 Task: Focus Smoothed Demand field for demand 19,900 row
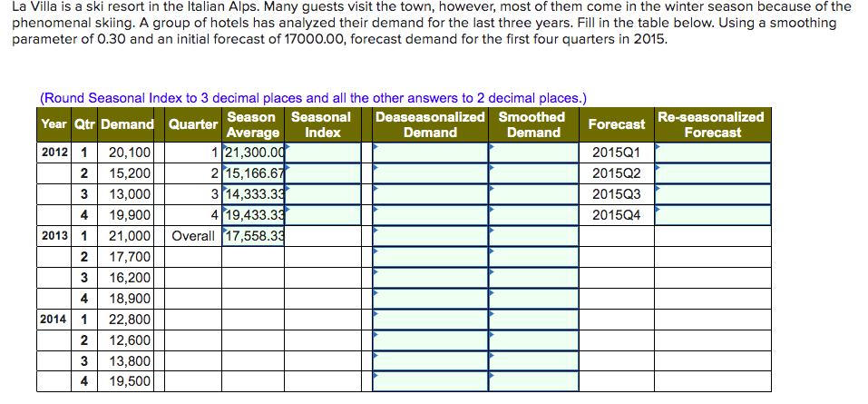(x=533, y=215)
